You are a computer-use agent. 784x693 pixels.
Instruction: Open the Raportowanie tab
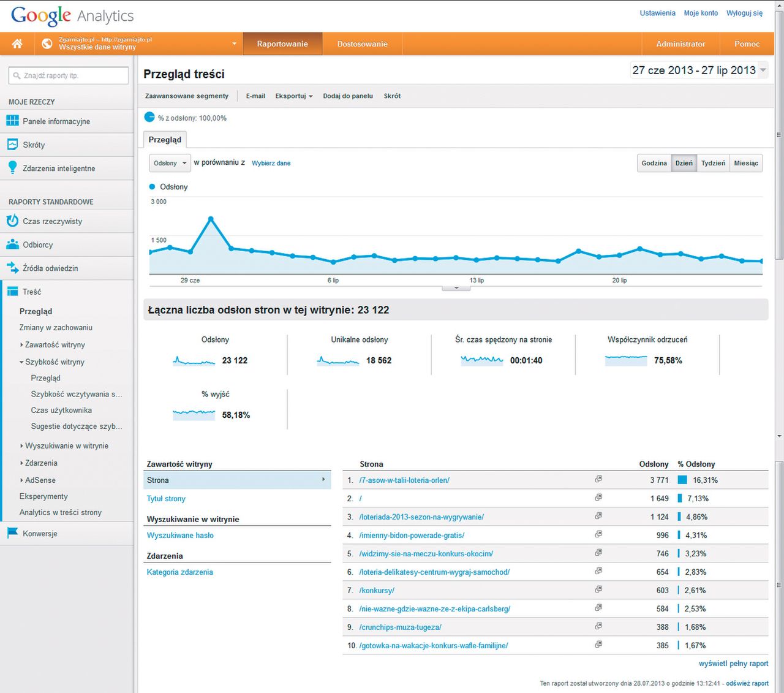coord(282,44)
